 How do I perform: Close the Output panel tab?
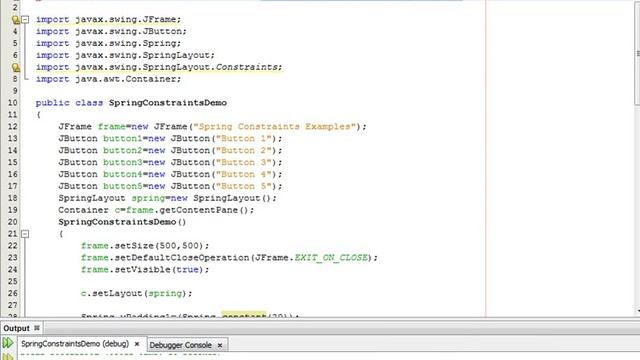click(x=37, y=328)
